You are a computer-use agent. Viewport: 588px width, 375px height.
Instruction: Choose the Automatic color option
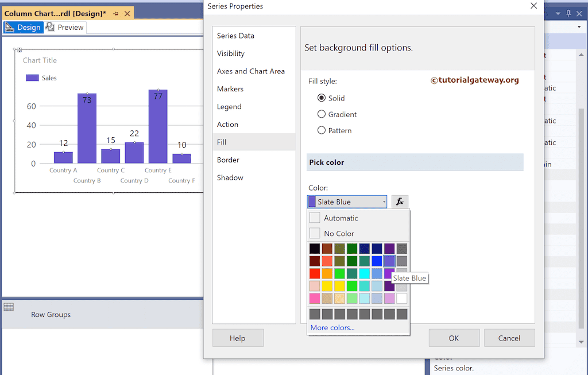pyautogui.click(x=358, y=218)
